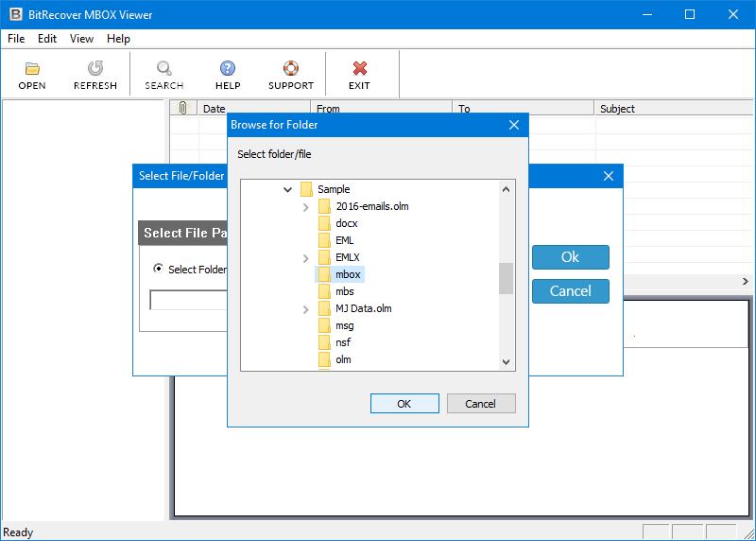The width and height of the screenshot is (756, 541).
Task: Close the Select File/Folder dialog
Action: [609, 176]
